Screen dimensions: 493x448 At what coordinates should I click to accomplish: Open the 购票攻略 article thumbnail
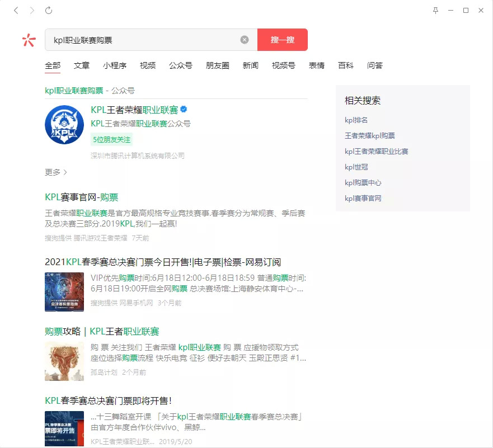[64, 361]
